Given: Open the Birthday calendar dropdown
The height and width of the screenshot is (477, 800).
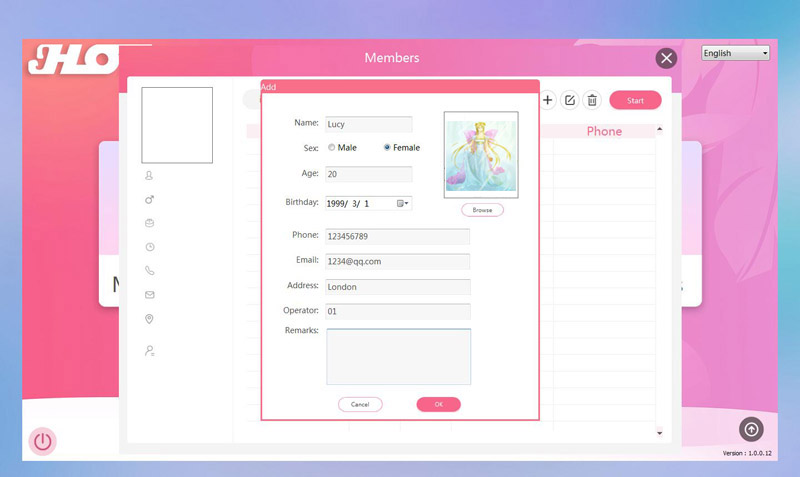Looking at the screenshot, I should pos(403,203).
